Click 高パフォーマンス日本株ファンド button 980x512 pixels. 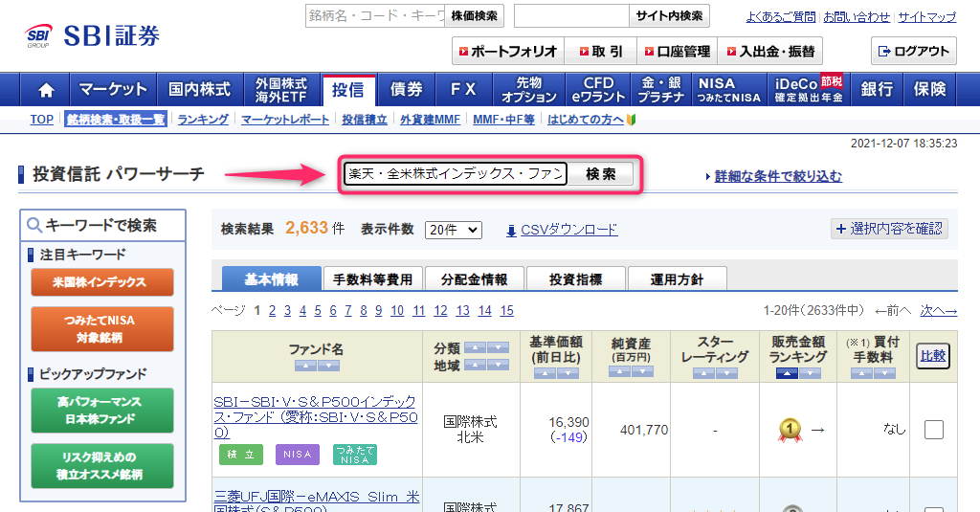(102, 411)
